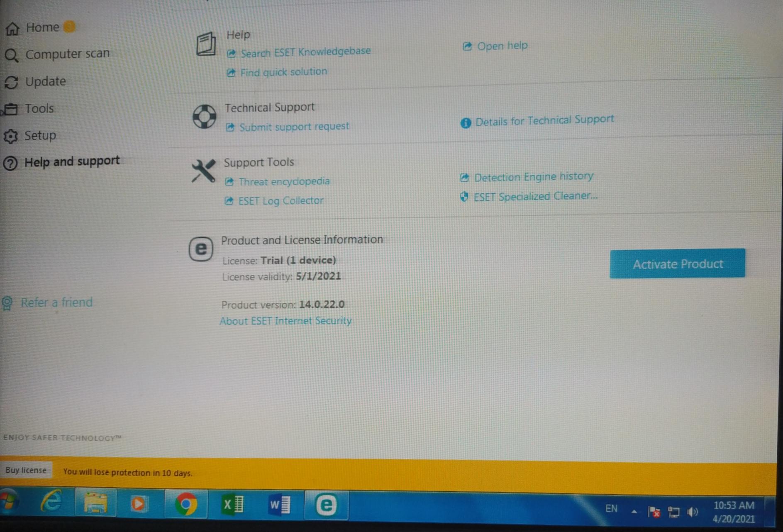Image resolution: width=783 pixels, height=532 pixels.
Task: Click the Home house icon
Action: [12, 29]
